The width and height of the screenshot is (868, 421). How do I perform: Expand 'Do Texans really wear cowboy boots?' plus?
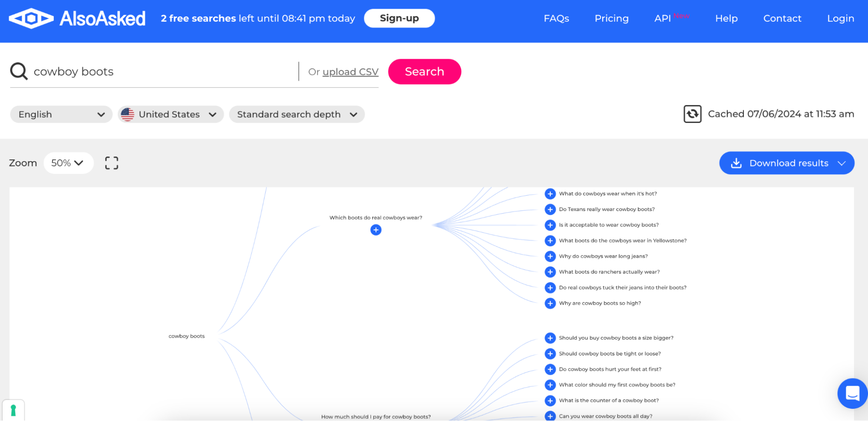[x=550, y=209]
